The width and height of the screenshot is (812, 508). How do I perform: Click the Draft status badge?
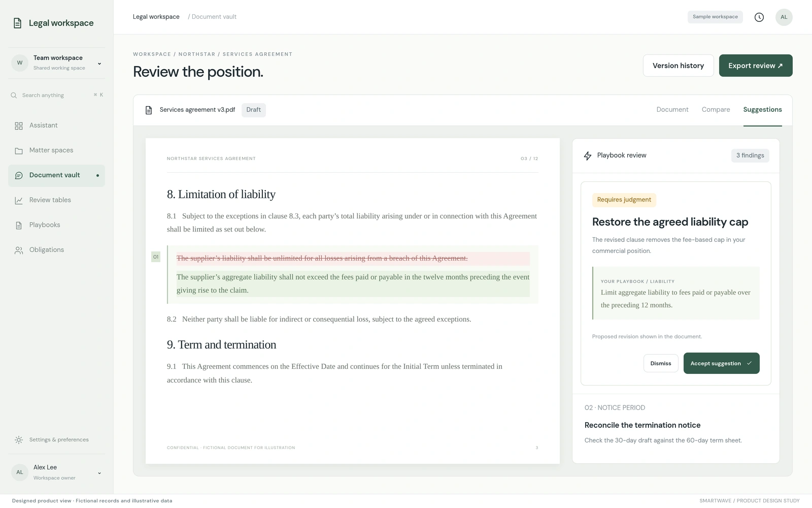tap(253, 110)
